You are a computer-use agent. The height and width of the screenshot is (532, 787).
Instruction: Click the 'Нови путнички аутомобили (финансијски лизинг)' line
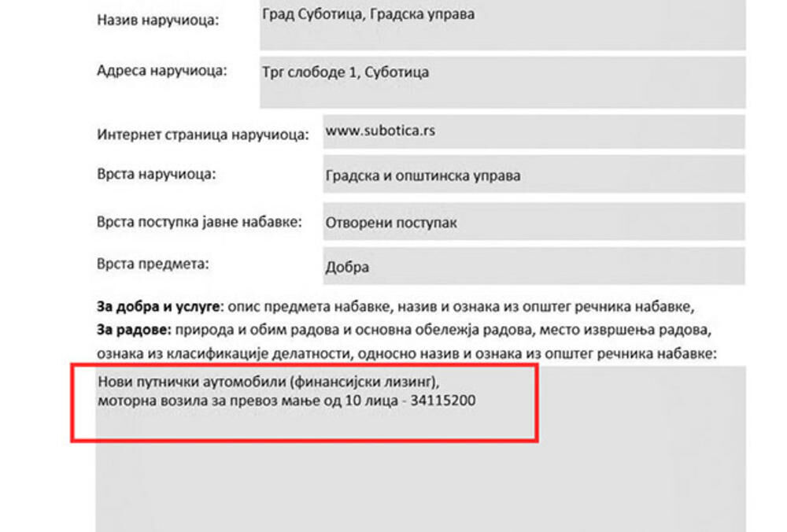267,382
